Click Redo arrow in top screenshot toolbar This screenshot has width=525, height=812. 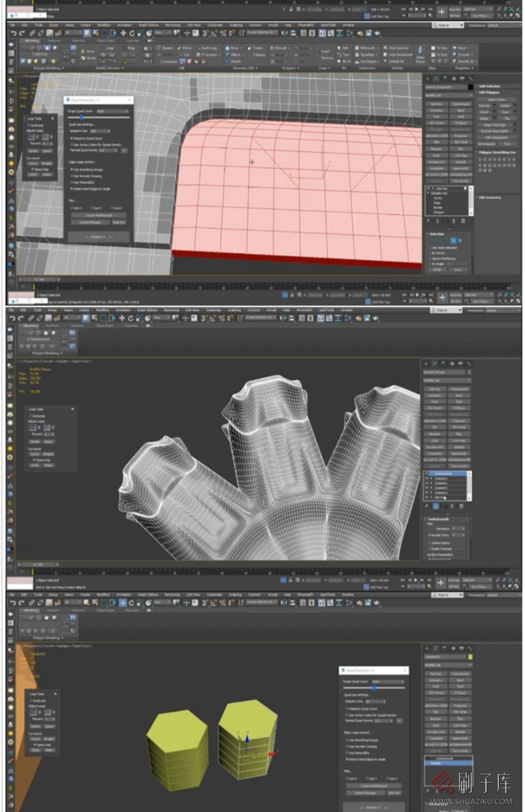(22, 33)
